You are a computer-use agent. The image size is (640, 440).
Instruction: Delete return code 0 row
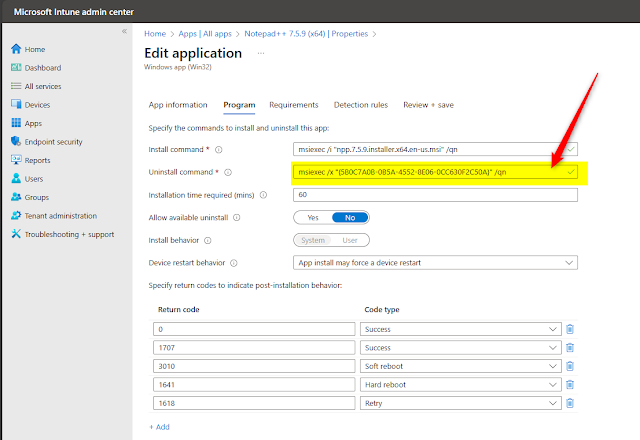tap(570, 329)
